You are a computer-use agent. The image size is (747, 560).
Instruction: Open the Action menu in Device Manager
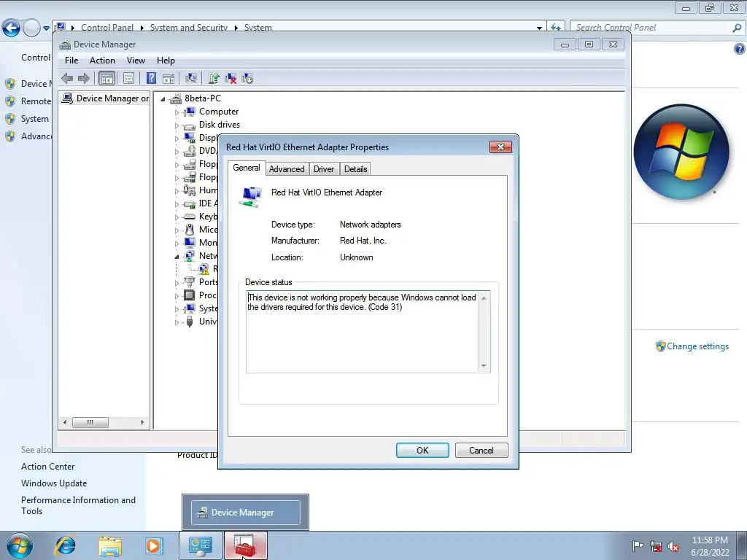(x=102, y=61)
